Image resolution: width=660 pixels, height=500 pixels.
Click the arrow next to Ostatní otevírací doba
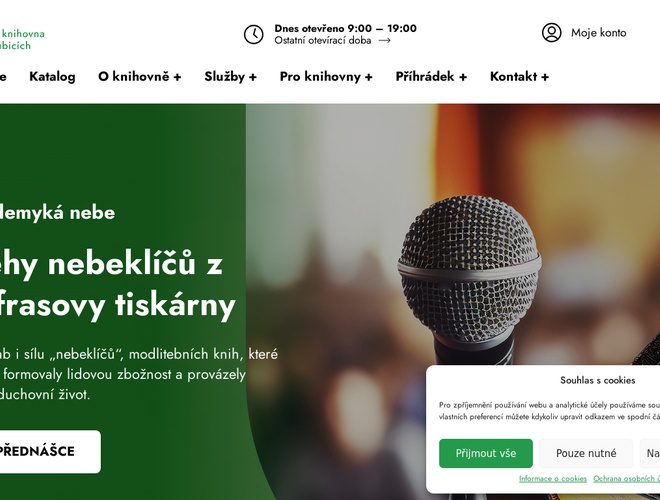384,40
